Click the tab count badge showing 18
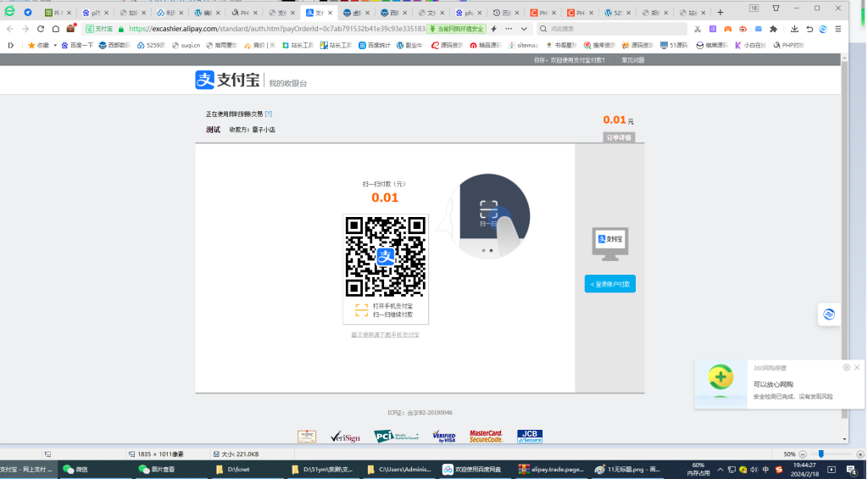 pyautogui.click(x=754, y=8)
